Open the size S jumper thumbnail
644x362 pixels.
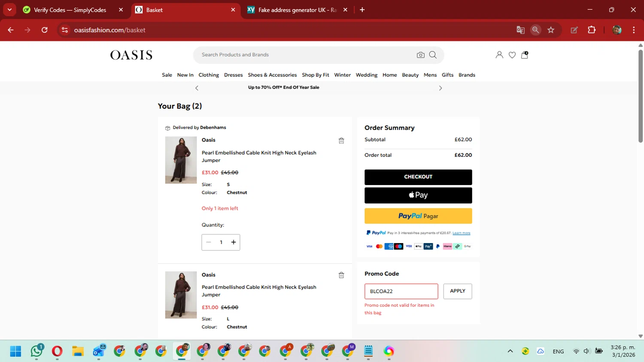[x=181, y=160]
